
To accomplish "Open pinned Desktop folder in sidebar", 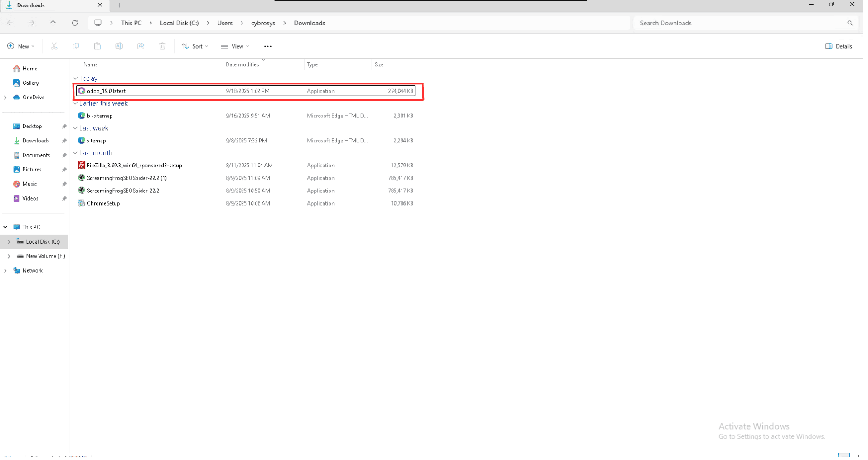I will (28, 127).
